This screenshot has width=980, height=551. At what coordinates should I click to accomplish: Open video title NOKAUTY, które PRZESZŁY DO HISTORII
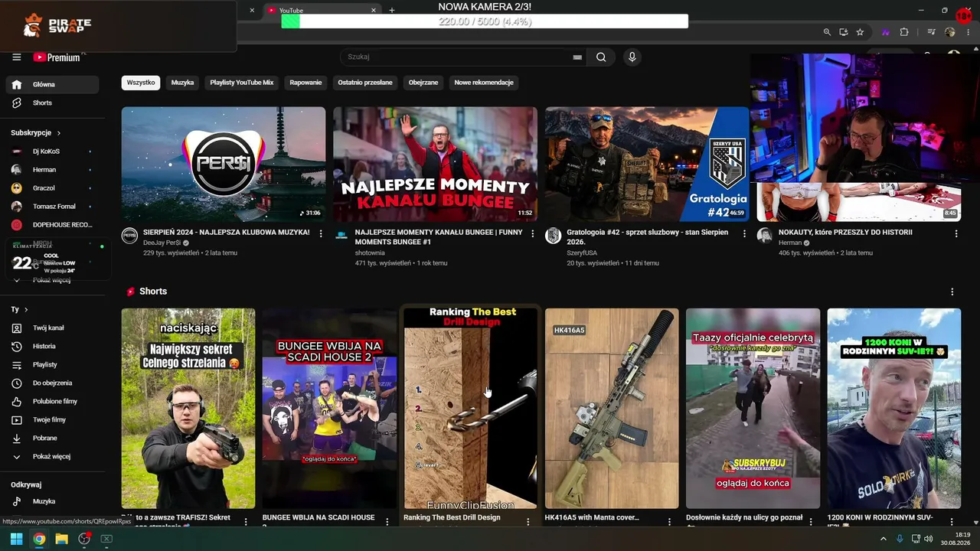click(845, 232)
